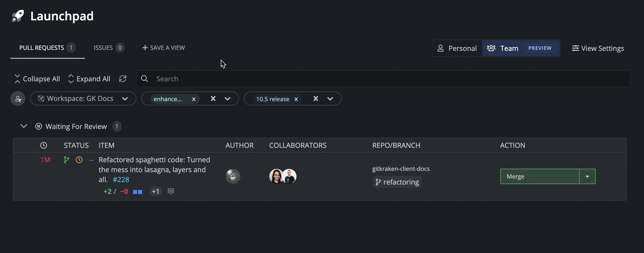This screenshot has height=253, width=644.
Task: Click the search magnifier icon
Action: 144,79
